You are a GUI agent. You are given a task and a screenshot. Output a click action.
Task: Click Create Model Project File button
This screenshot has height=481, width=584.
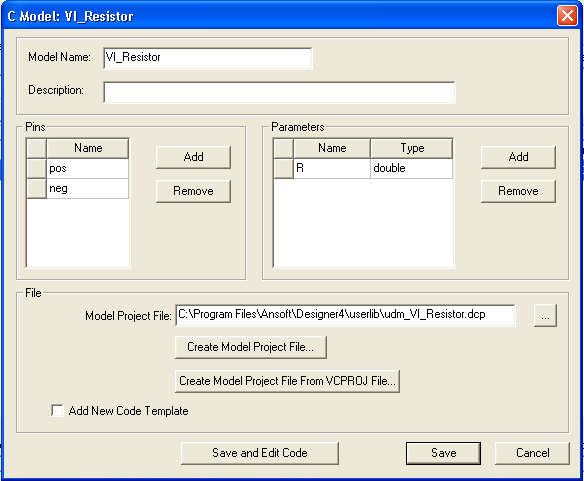click(251, 347)
